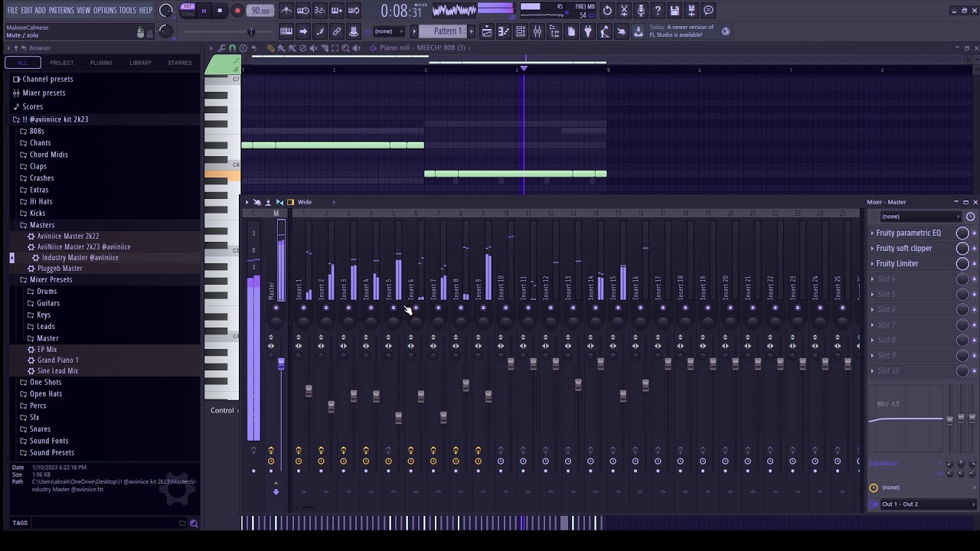Select the piano roll draw pencil tool
Screen dimensions: 980x551
click(270, 48)
